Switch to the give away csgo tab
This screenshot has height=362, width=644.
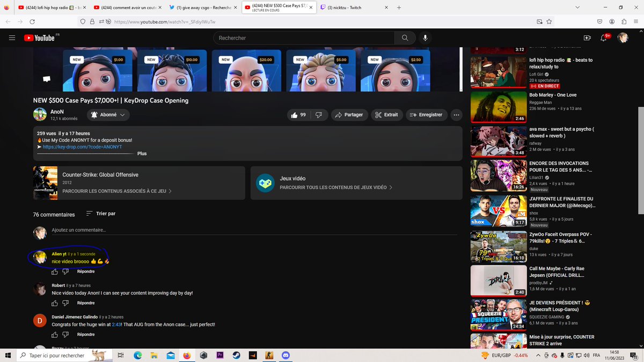tap(203, 8)
